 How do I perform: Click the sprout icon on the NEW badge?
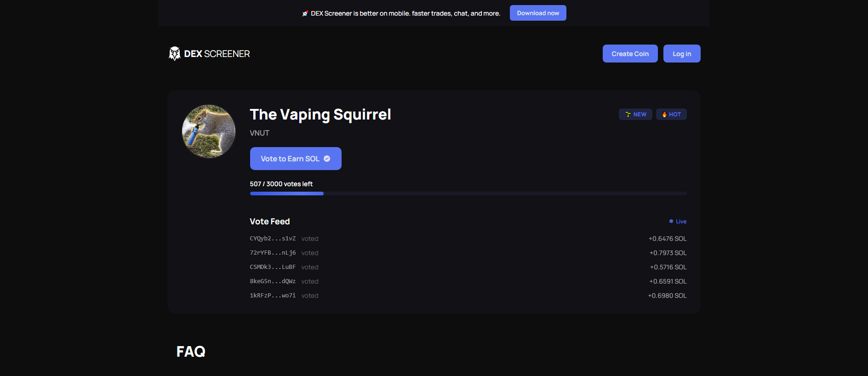tap(628, 114)
